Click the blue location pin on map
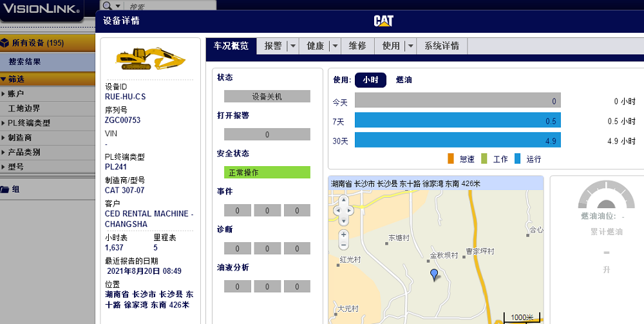 click(x=434, y=274)
